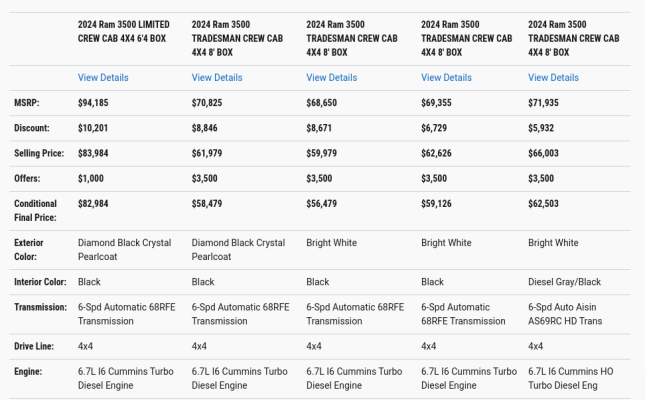This screenshot has width=645, height=400.
Task: Select the $82,984 conditional final price
Action: [x=93, y=204]
